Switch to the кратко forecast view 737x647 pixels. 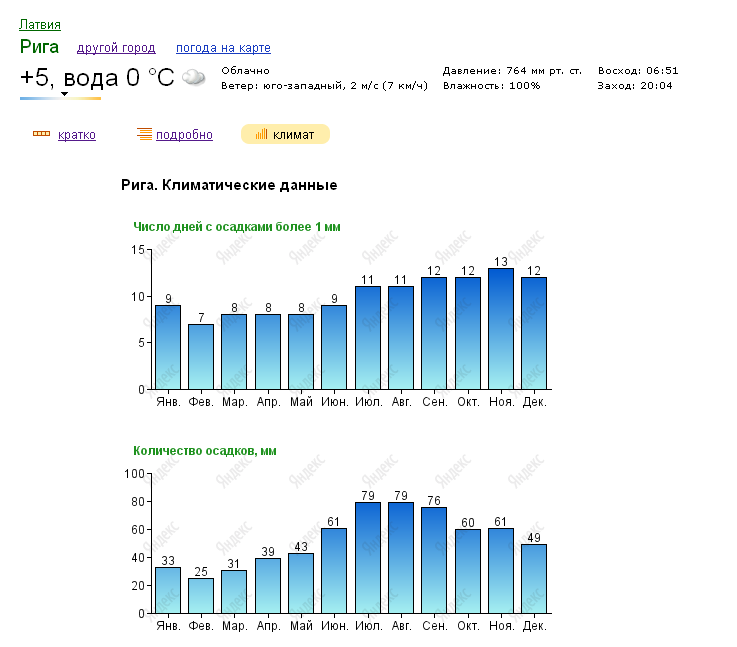[77, 135]
